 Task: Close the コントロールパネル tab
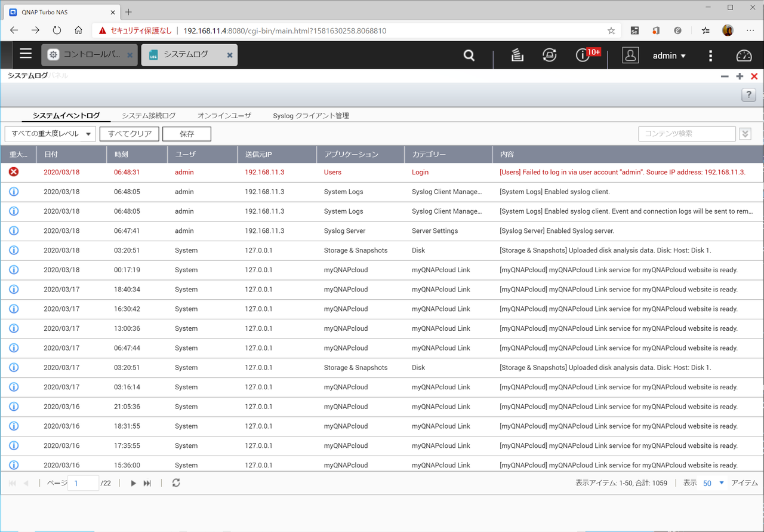(x=130, y=55)
